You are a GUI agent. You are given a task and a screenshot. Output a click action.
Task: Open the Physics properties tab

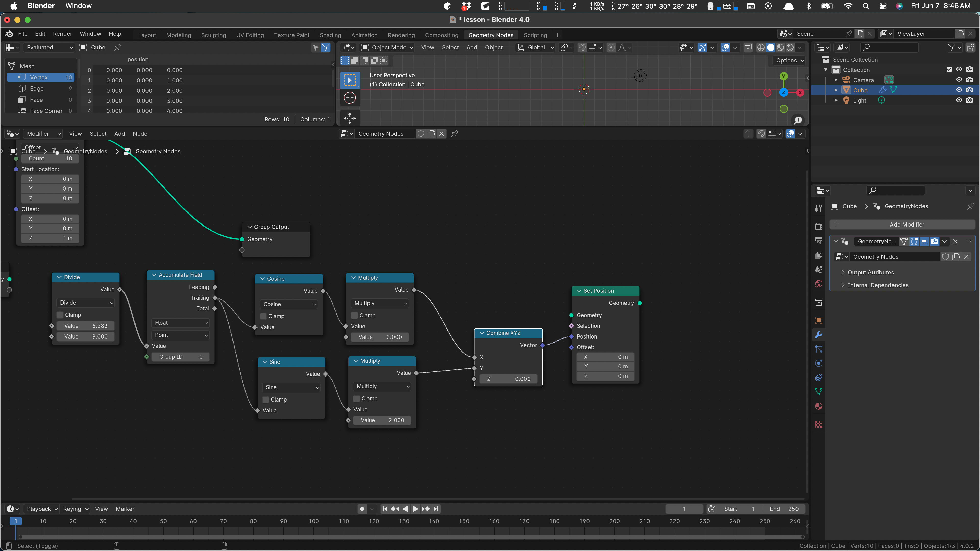(x=819, y=363)
